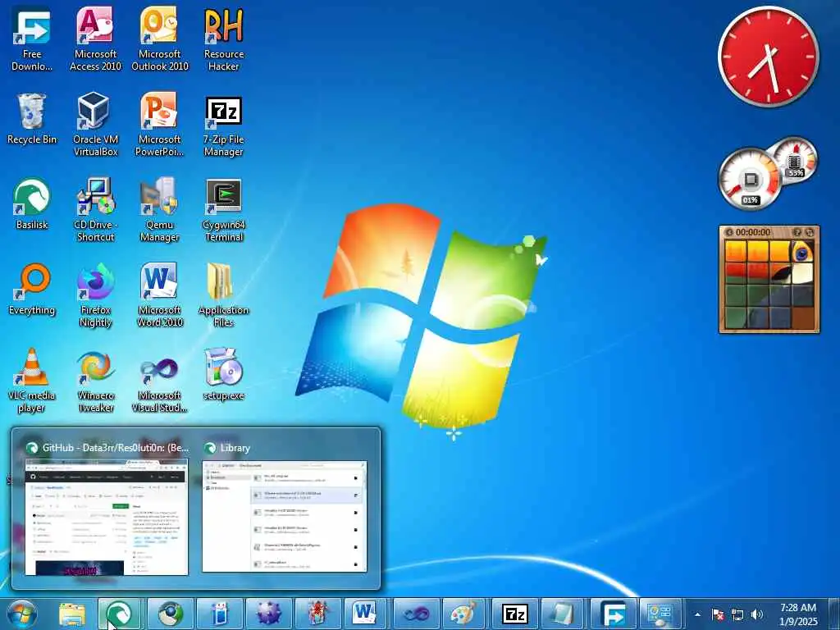Image resolution: width=840 pixels, height=630 pixels.
Task: Click the network status tray icon
Action: pos(737,614)
